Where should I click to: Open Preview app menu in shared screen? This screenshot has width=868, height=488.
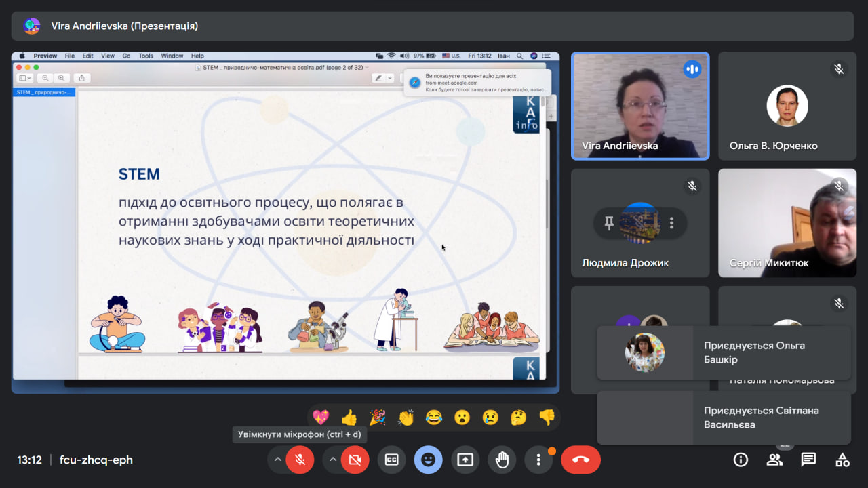[x=45, y=56]
